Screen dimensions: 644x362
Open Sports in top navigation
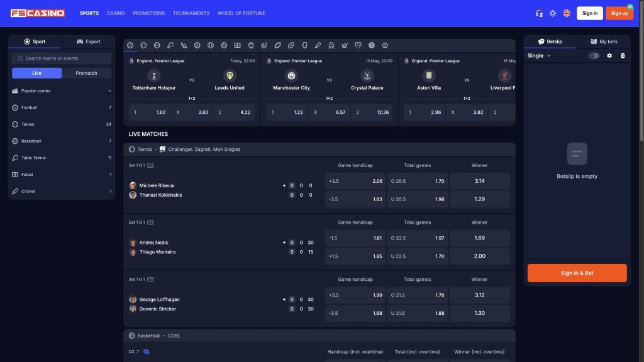(89, 13)
